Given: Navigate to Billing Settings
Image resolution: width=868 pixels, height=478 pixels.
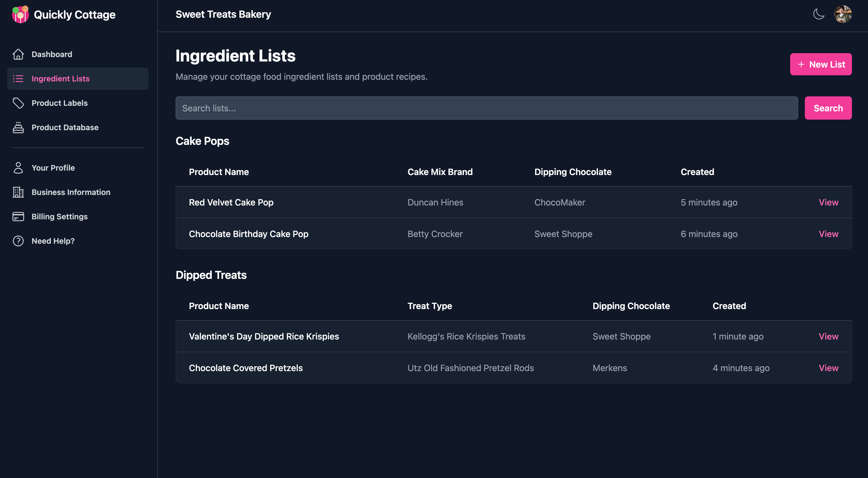Looking at the screenshot, I should (60, 217).
